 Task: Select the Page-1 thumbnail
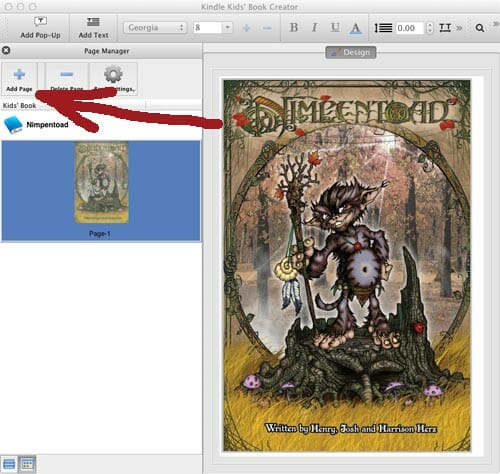click(x=101, y=183)
